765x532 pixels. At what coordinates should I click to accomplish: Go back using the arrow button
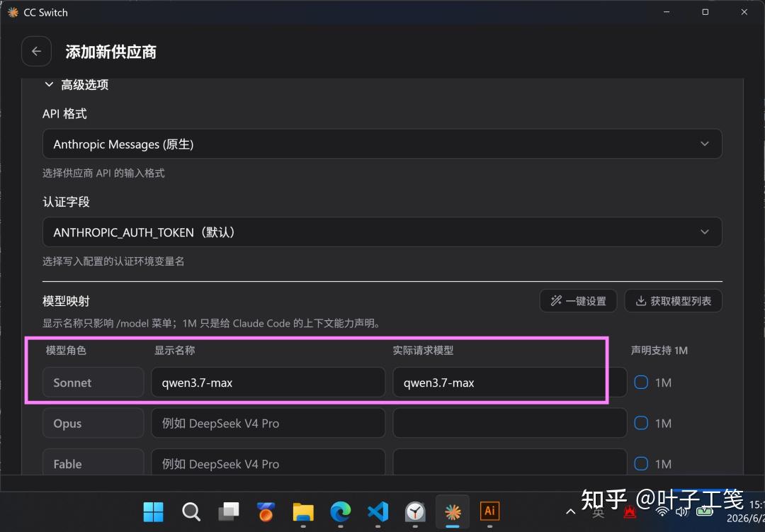coord(36,51)
